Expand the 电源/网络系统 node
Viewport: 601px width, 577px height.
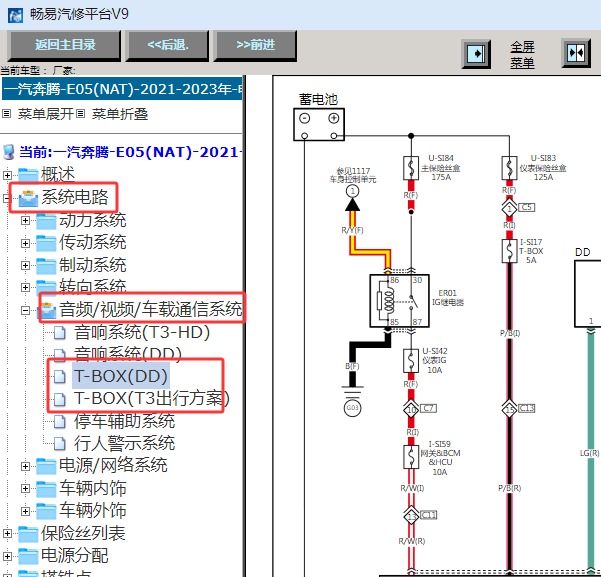tap(25, 466)
